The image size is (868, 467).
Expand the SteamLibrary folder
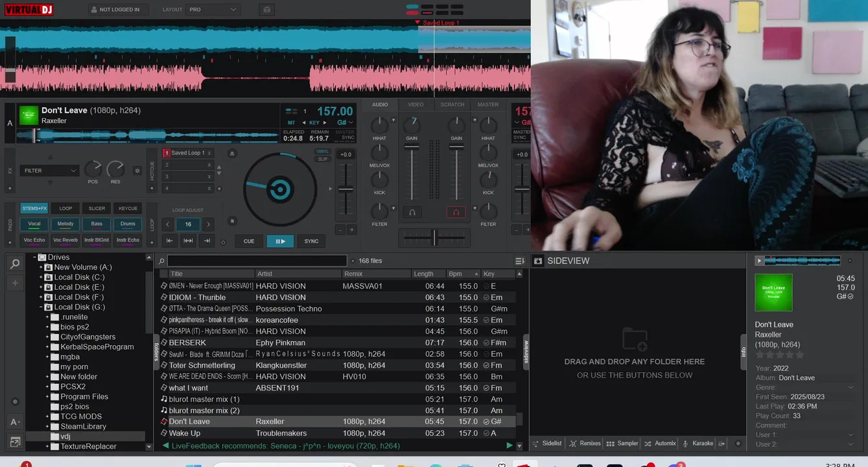point(47,426)
